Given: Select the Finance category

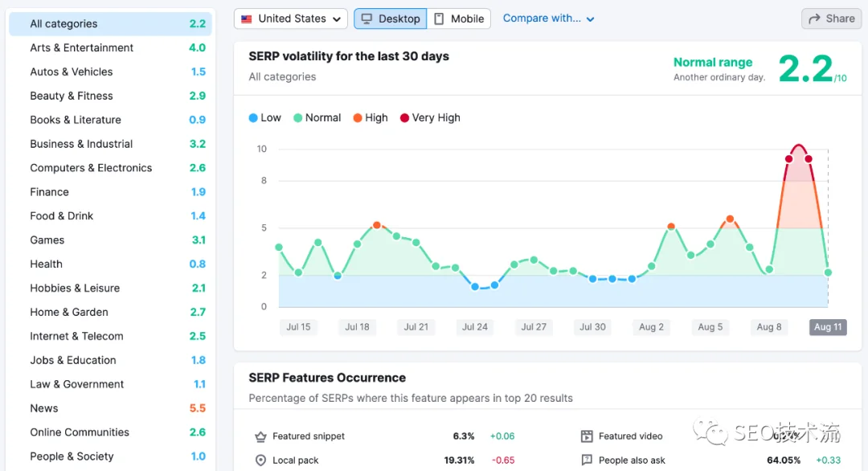Looking at the screenshot, I should point(110,192).
